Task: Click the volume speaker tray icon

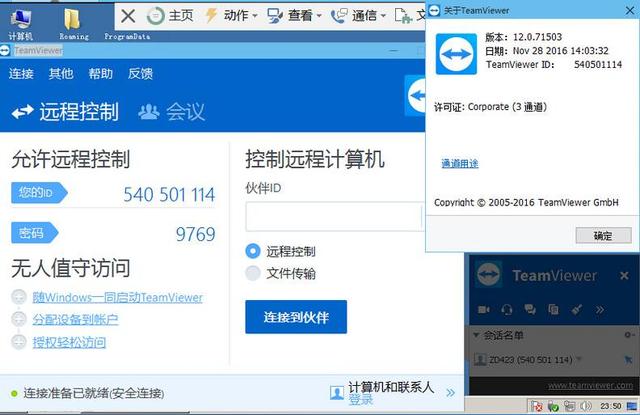Action: tap(586, 406)
